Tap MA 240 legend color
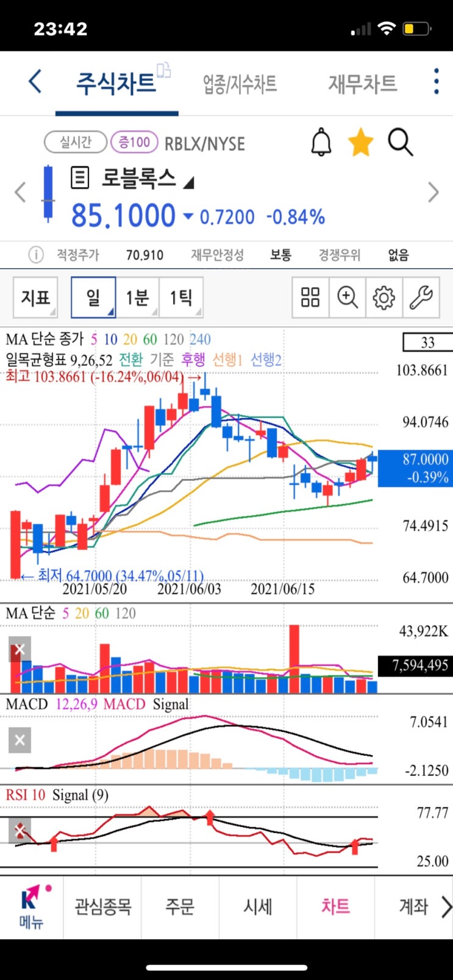The height and width of the screenshot is (980, 453). pos(200,339)
